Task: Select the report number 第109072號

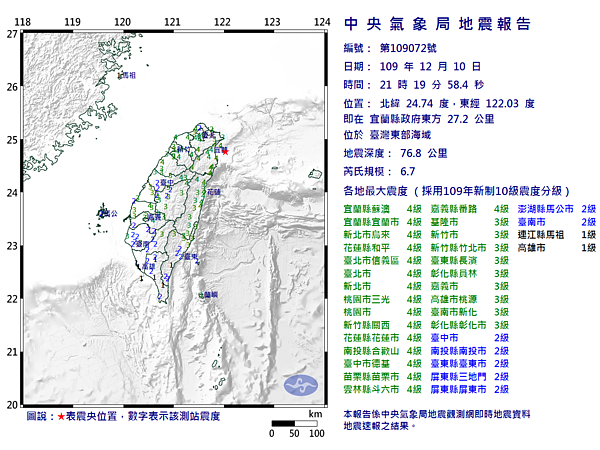Action: pos(400,48)
